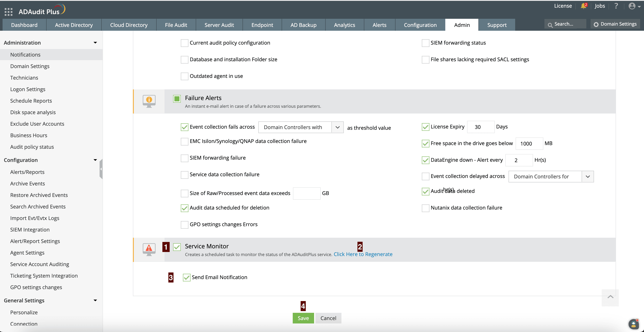Open the Jobs link
Image resolution: width=644 pixels, height=332 pixels.
click(600, 6)
